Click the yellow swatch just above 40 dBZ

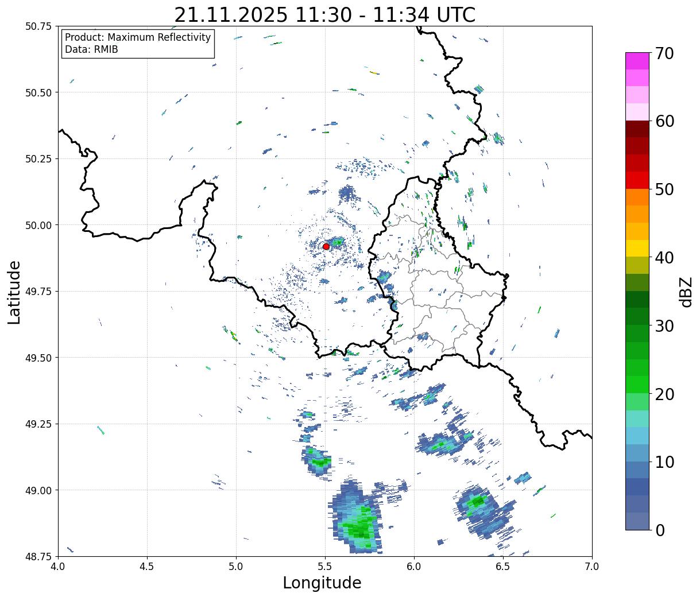(637, 249)
